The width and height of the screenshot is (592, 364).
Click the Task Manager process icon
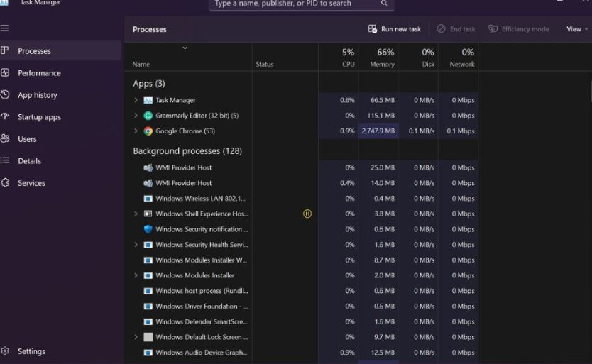click(148, 100)
